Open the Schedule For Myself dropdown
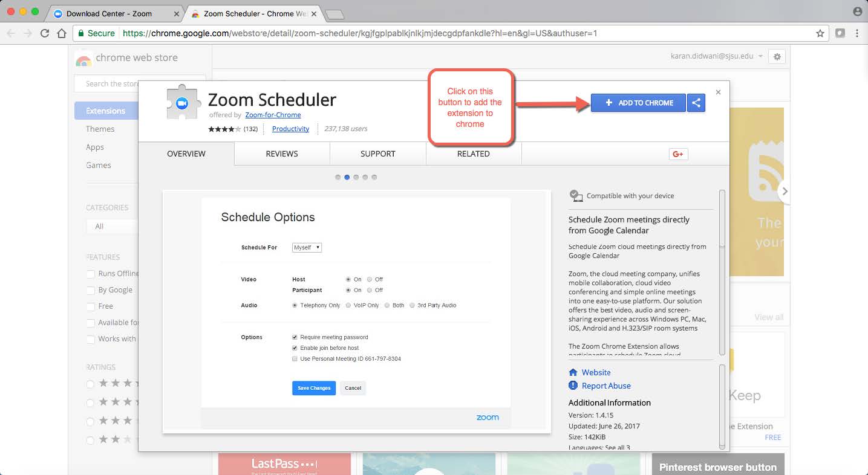Screen dimensions: 868x475 tap(307, 247)
